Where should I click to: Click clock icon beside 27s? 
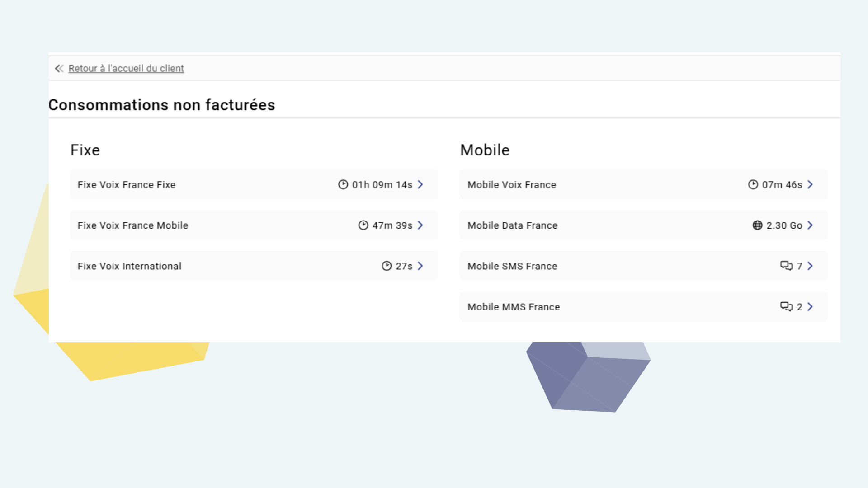[387, 266]
